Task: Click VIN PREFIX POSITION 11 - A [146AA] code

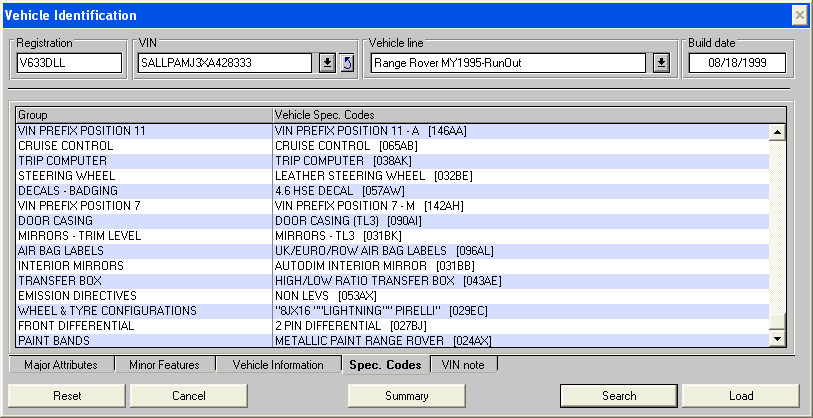Action: click(x=371, y=131)
